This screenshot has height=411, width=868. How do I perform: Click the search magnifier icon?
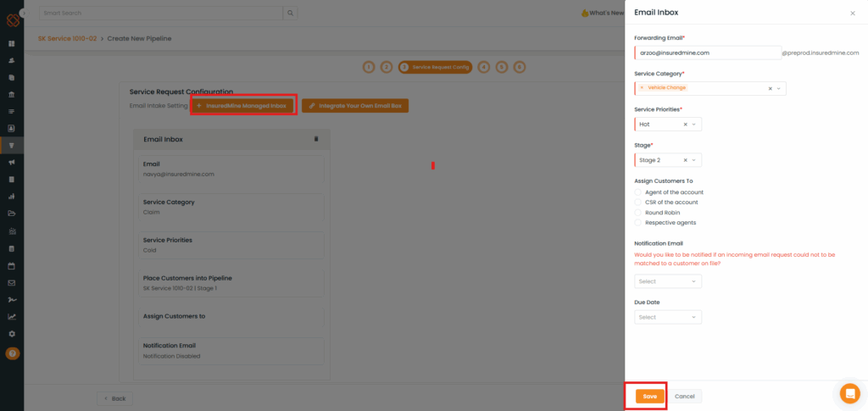pos(291,14)
